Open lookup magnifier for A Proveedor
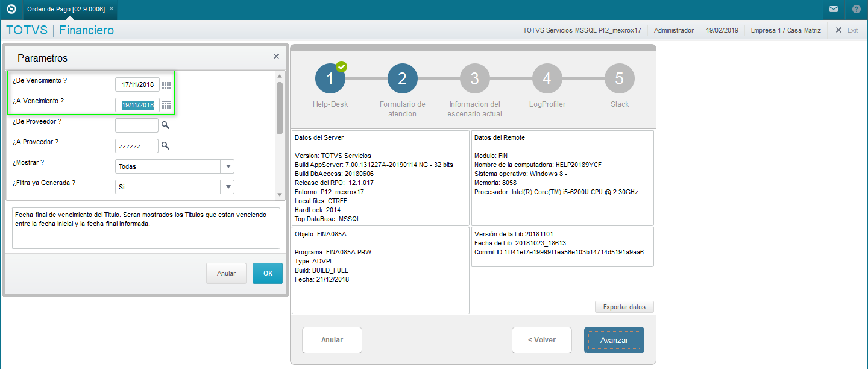This screenshot has width=868, height=369. (x=165, y=146)
